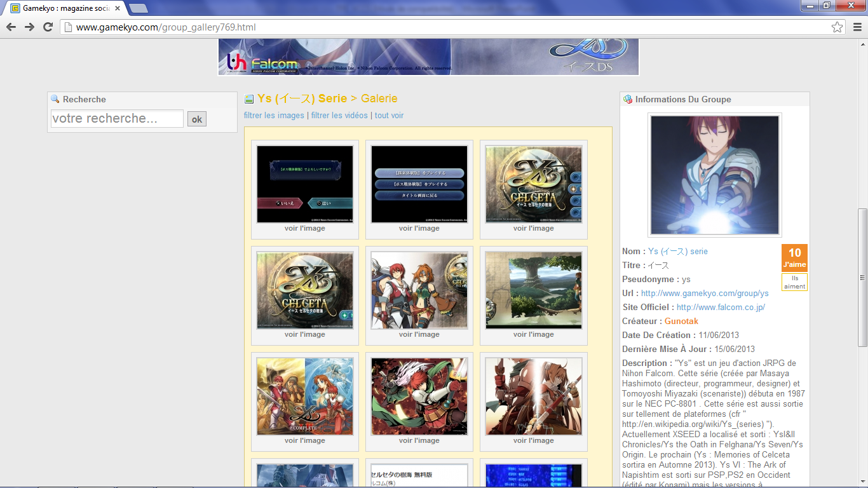Open the giant tree landscape thumbnail
The width and height of the screenshot is (868, 488).
[x=534, y=290]
